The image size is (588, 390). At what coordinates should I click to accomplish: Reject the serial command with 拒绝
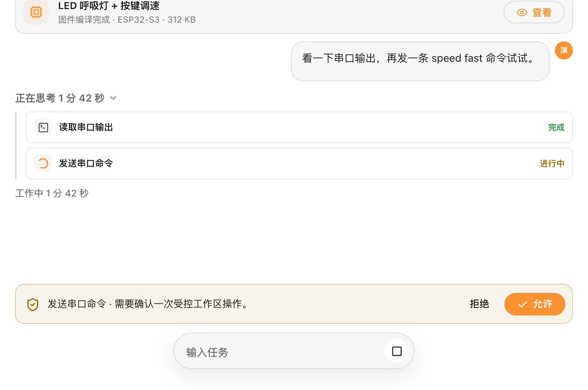point(479,304)
